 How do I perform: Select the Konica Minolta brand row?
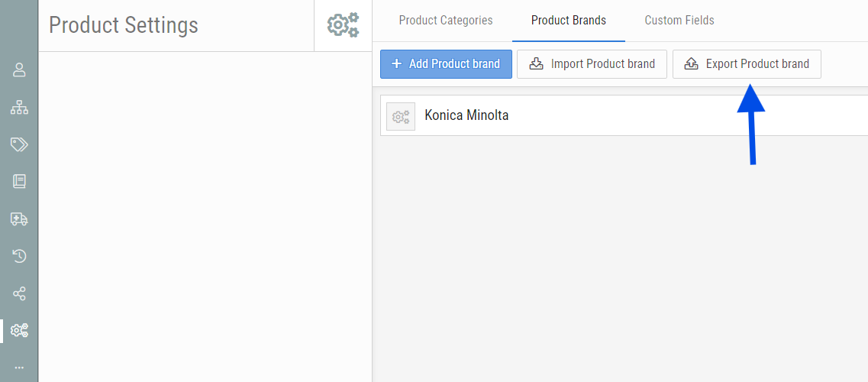click(x=611, y=116)
